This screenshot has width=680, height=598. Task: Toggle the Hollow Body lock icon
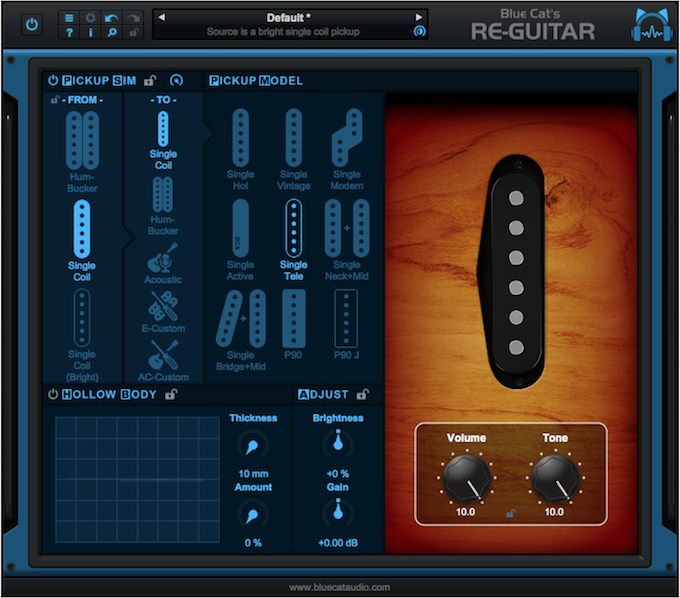point(171,394)
